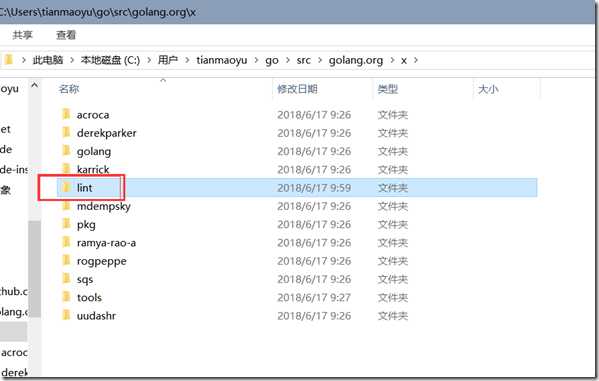
Task: Click tools modified date 2018/6/17 9:27
Action: click(314, 297)
